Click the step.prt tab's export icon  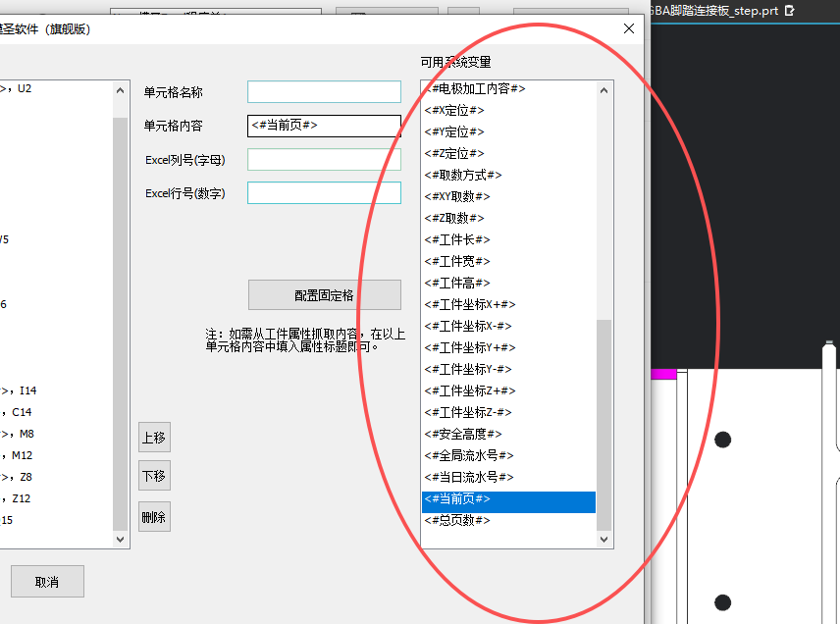789,10
